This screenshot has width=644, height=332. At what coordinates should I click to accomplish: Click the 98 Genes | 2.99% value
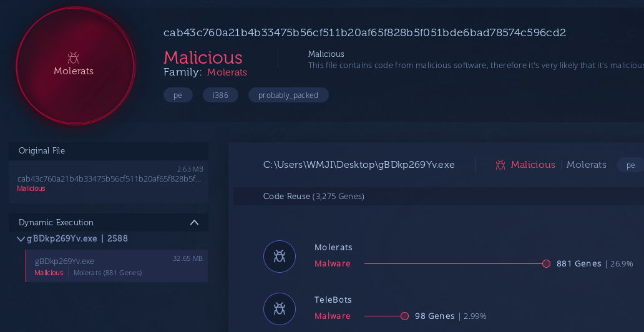451,316
